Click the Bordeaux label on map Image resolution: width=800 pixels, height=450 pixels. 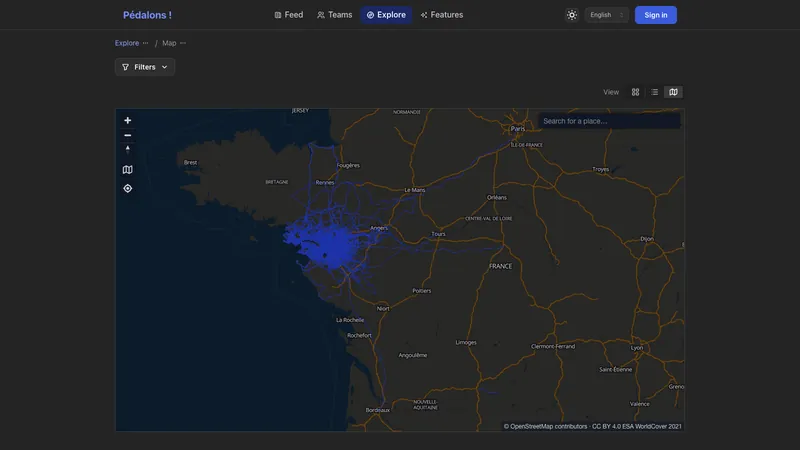click(x=378, y=410)
